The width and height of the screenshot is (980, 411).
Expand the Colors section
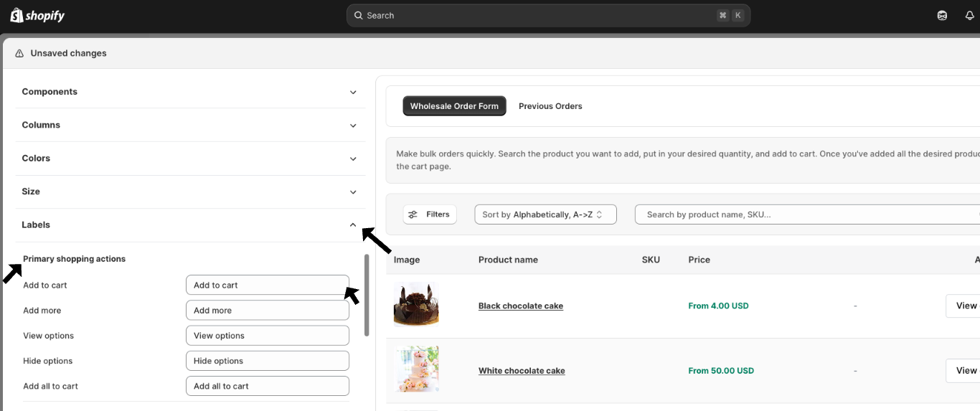[352, 159]
